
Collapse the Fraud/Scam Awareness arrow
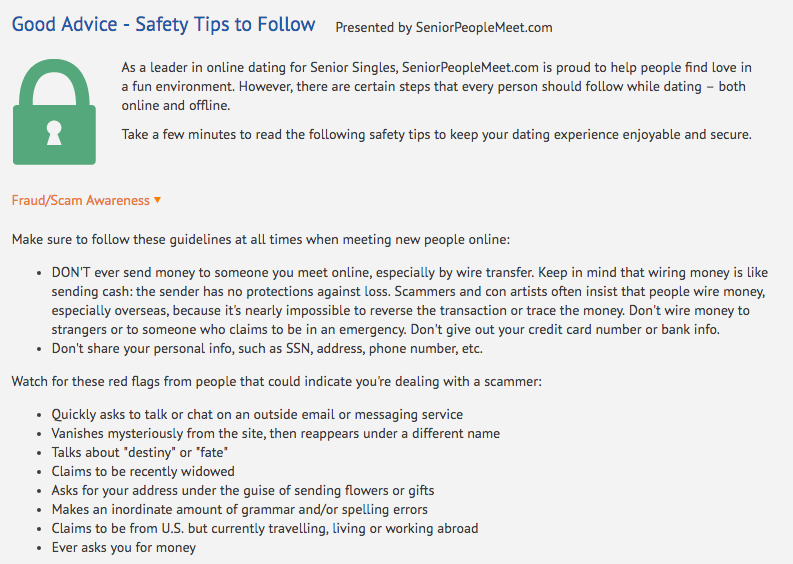(x=157, y=201)
